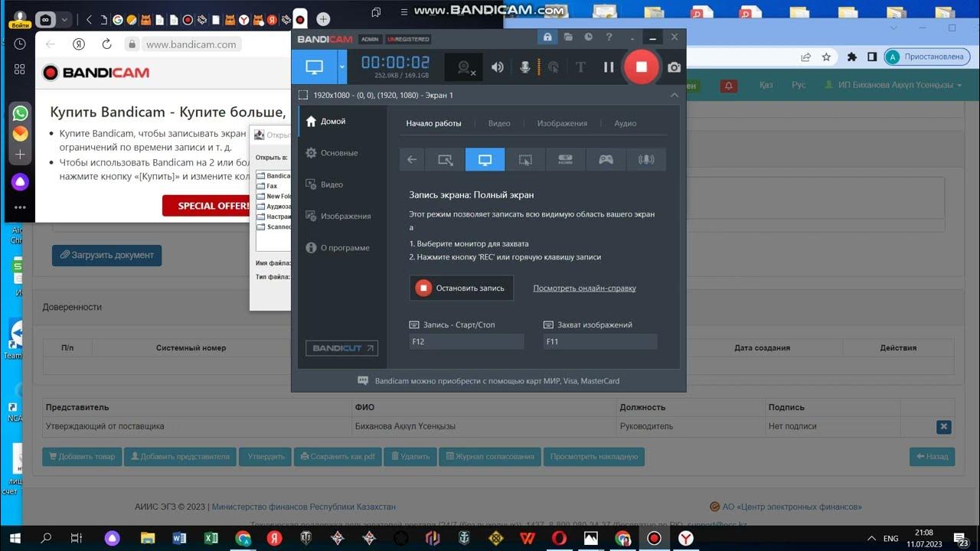The width and height of the screenshot is (980, 551).
Task: Click Просмотреть накладную button
Action: point(594,457)
